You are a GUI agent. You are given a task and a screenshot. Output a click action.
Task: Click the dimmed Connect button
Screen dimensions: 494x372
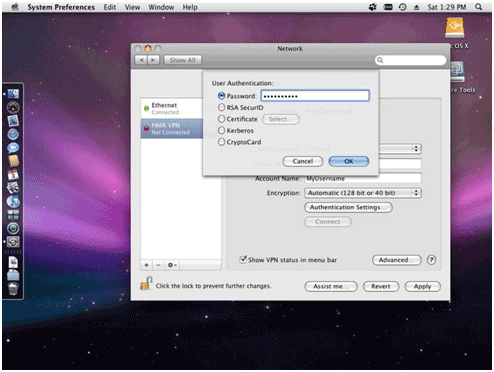328,222
